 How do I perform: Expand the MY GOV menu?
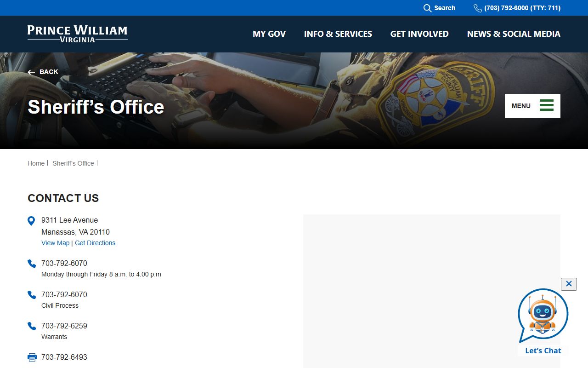pyautogui.click(x=269, y=34)
